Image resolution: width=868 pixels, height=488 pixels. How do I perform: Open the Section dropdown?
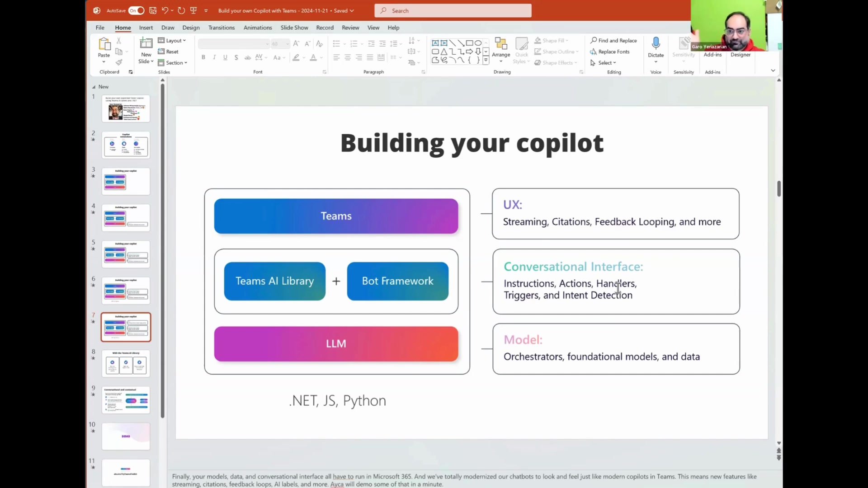pyautogui.click(x=173, y=63)
